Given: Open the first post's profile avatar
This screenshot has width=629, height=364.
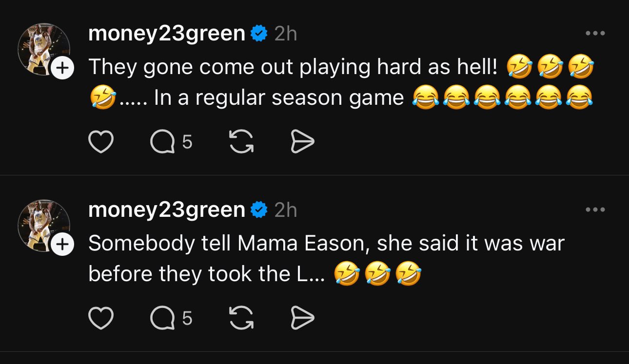Looking at the screenshot, I should click(43, 49).
